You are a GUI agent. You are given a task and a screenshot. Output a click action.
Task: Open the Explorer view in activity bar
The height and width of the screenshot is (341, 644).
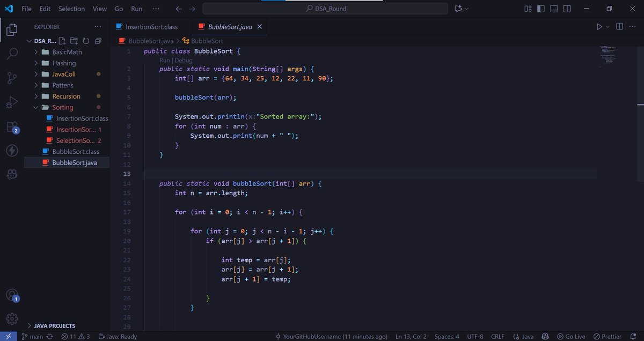12,30
